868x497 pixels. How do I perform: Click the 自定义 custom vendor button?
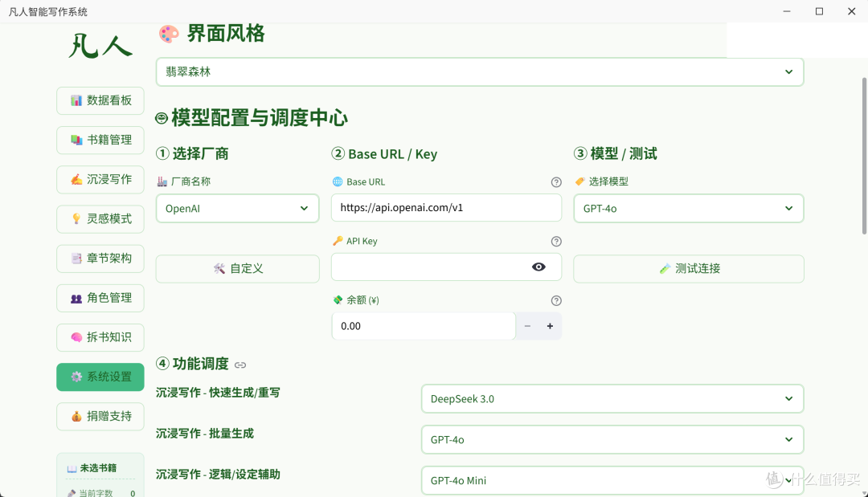237,269
